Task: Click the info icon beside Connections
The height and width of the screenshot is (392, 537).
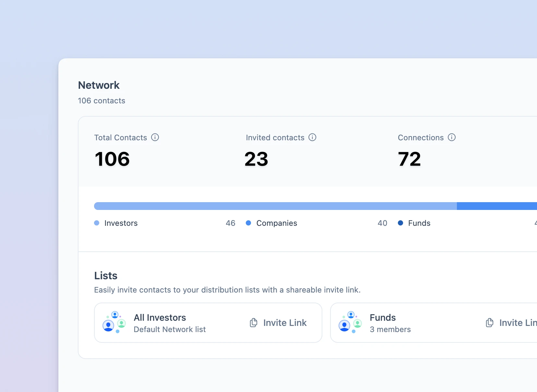Action: 452,137
